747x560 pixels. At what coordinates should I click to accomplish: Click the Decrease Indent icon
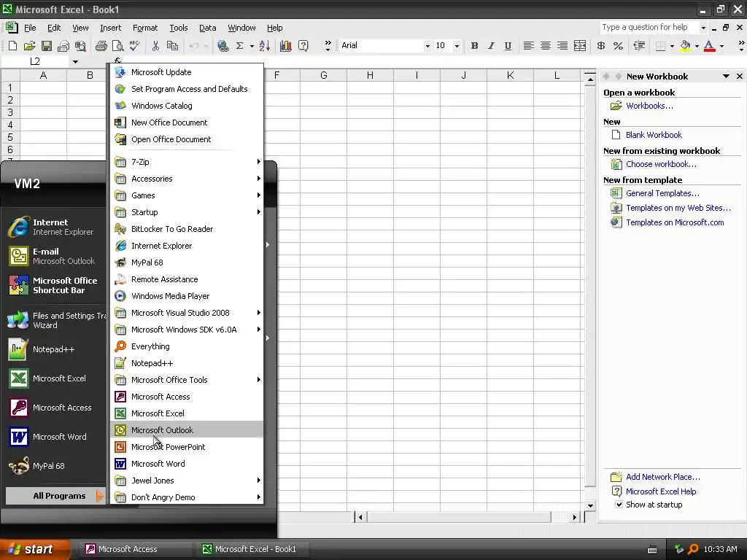click(639, 46)
